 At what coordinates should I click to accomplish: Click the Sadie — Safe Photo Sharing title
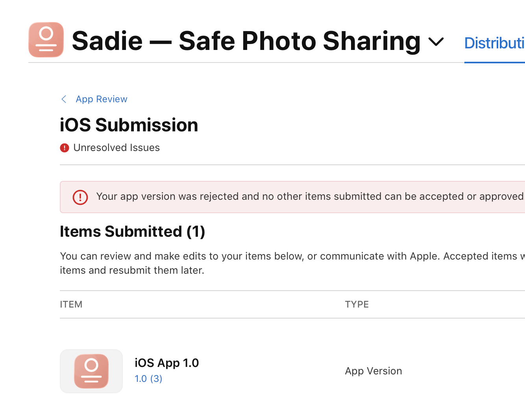point(246,41)
